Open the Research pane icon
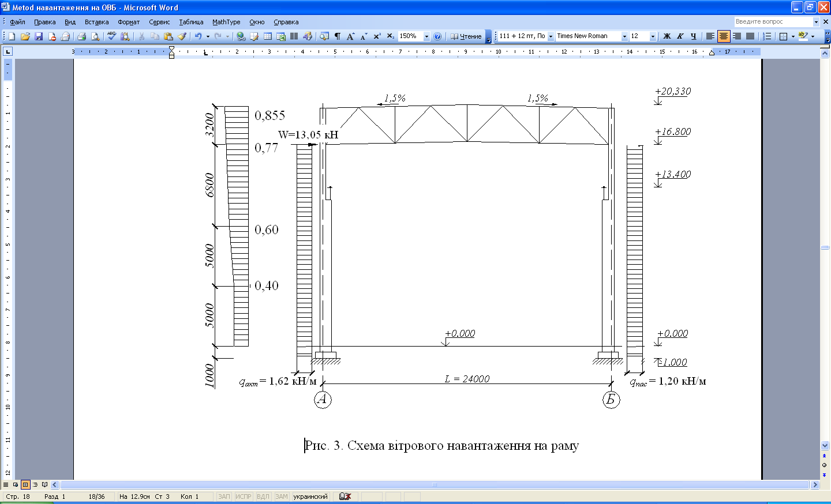This screenshot has height=504, width=831. pos(125,36)
